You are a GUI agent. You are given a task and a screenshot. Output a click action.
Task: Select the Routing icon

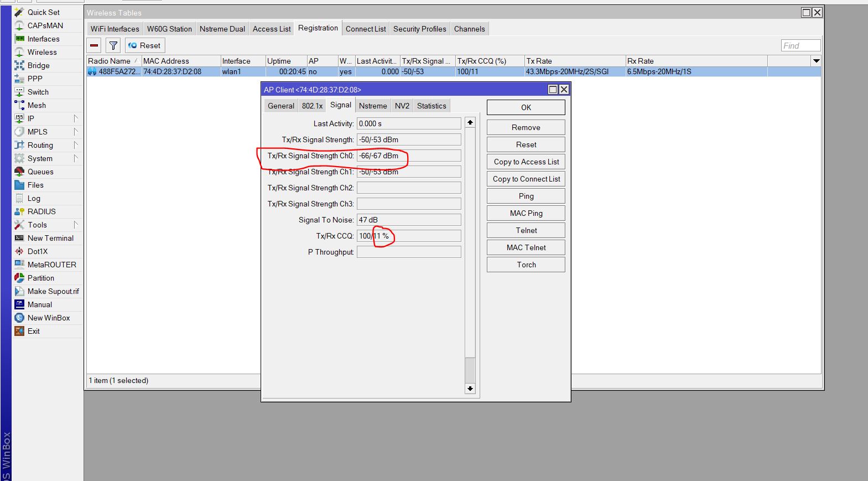click(19, 145)
